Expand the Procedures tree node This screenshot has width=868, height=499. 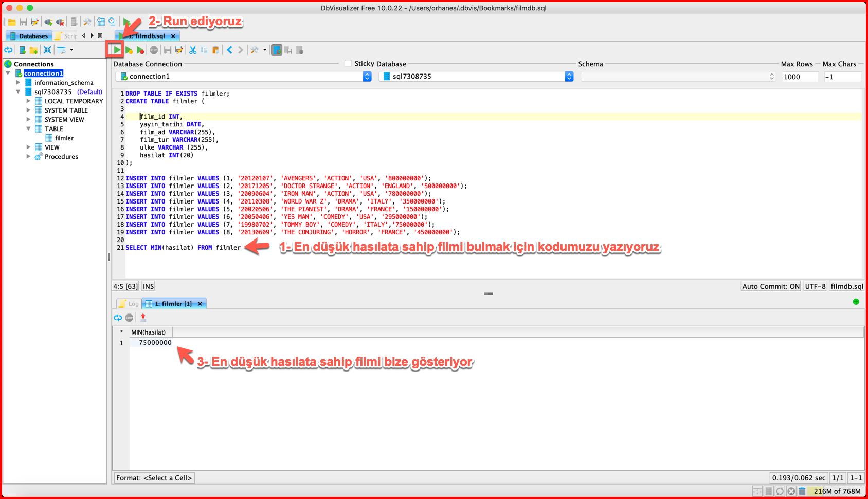click(29, 157)
